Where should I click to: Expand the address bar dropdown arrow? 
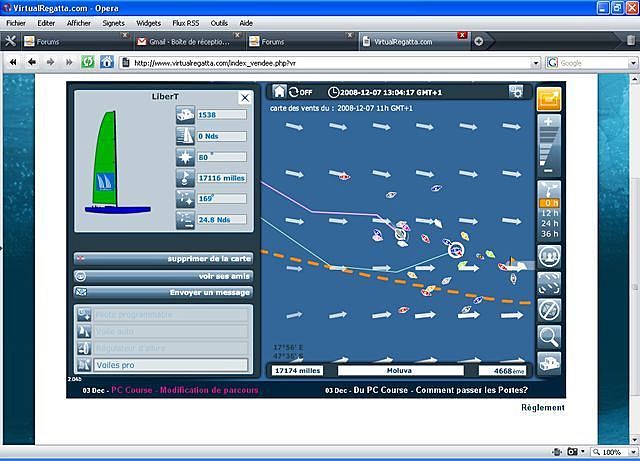pyautogui.click(x=536, y=63)
